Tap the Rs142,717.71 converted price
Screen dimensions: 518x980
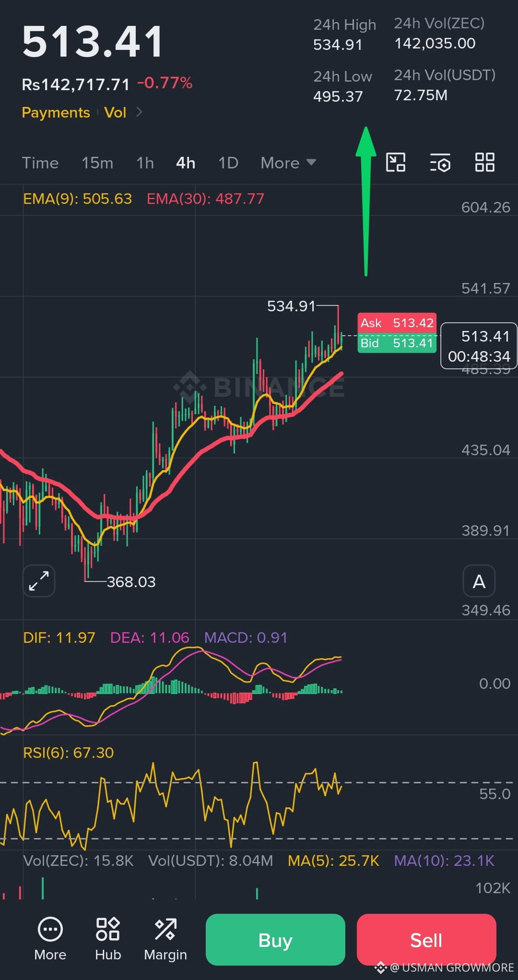point(76,85)
